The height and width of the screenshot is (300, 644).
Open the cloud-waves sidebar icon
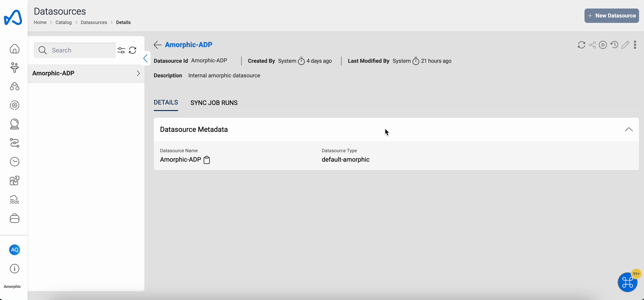tap(15, 199)
